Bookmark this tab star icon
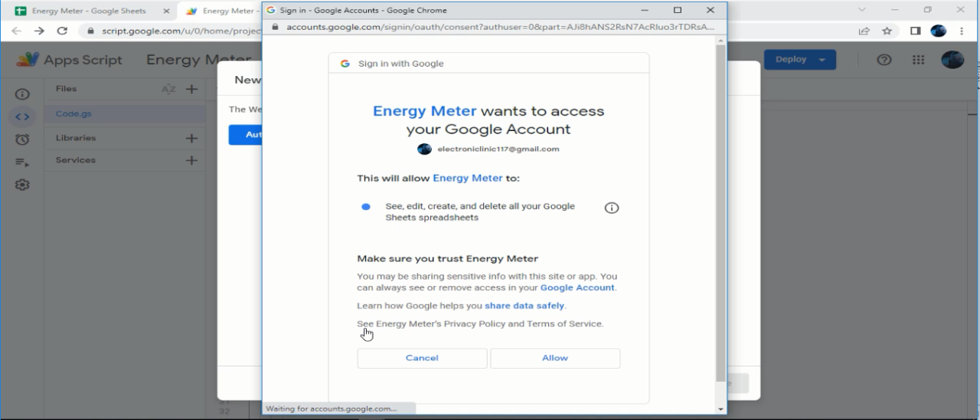 pos(887,31)
